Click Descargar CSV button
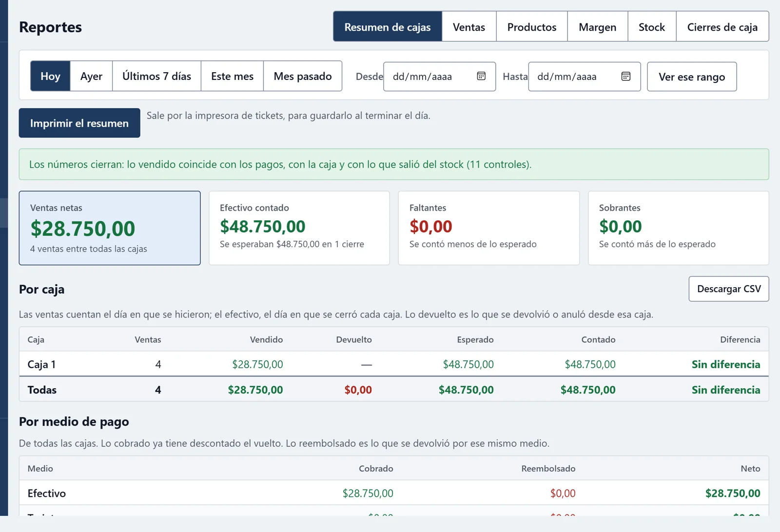The image size is (780, 532). point(729,289)
